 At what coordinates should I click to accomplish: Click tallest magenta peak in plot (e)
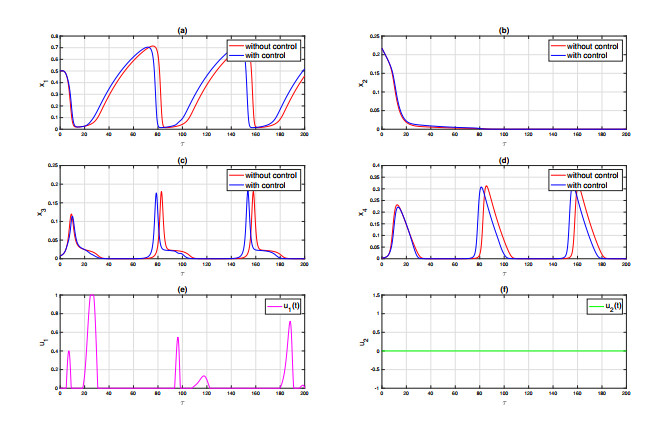[x=92, y=296]
